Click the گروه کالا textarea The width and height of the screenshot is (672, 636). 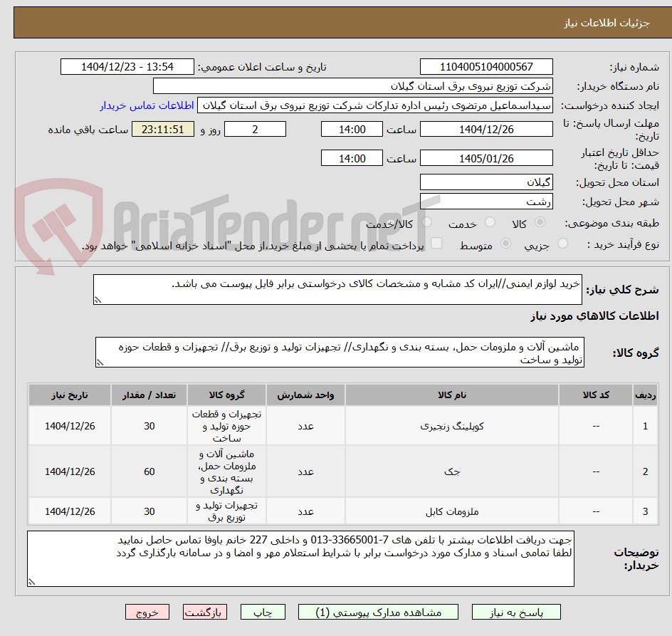click(x=340, y=353)
